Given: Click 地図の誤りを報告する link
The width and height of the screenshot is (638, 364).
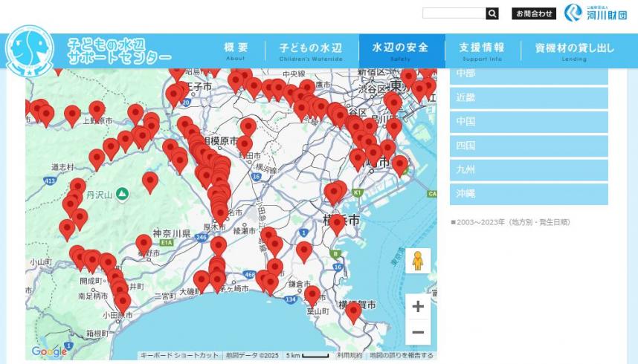Looking at the screenshot, I should [402, 356].
